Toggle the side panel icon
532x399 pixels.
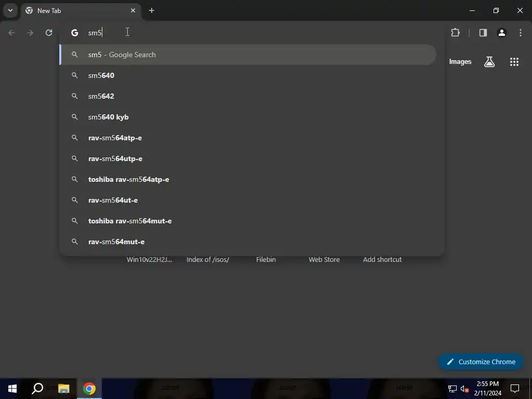[x=483, y=33]
